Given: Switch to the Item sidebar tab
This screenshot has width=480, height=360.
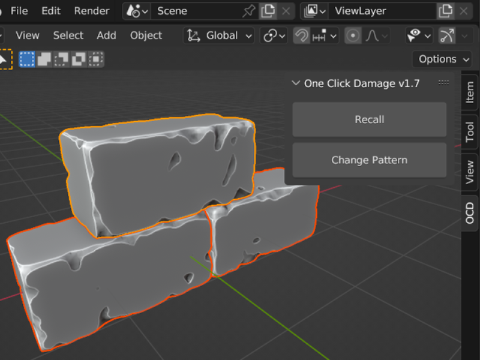Looking at the screenshot, I should [x=470, y=93].
